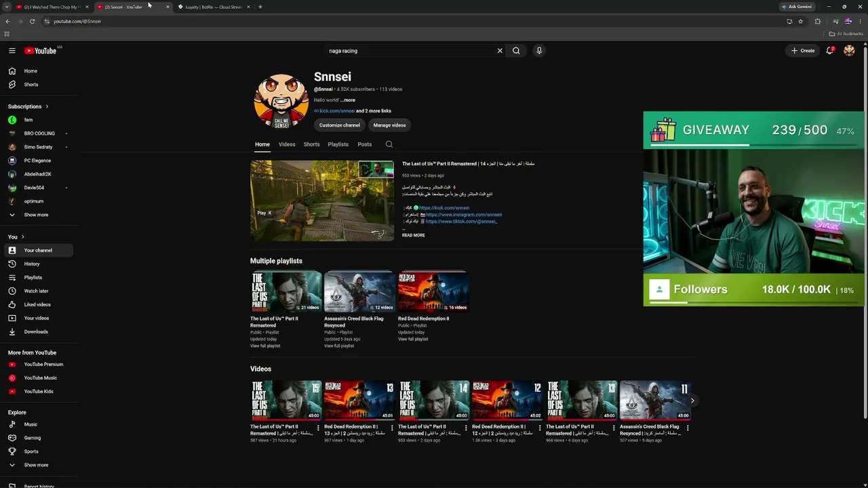Switch to the Posts channel tab
The height and width of the screenshot is (488, 868).
pos(365,144)
